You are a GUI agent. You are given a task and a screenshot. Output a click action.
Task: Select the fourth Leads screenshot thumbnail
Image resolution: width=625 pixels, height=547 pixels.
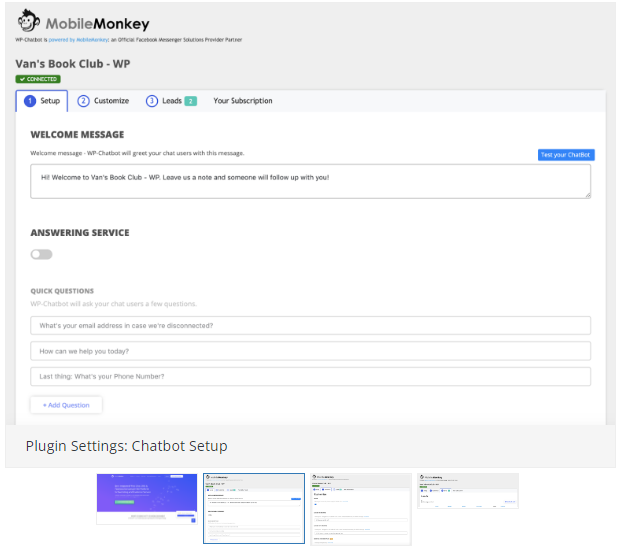468,491
